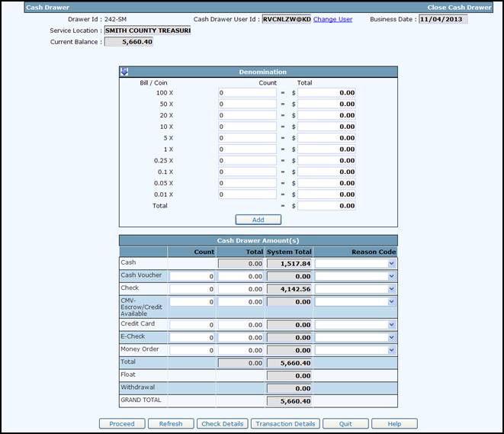504x434 pixels.
Task: Expand the Money Order reason code dropdown
Action: coord(355,350)
